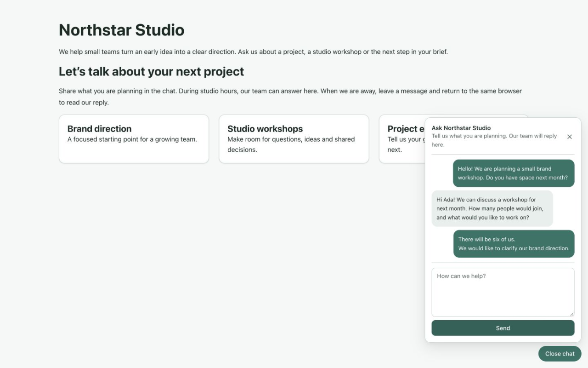This screenshot has width=588, height=368.
Task: Click the 'How can we help?' message box
Action: [503, 292]
